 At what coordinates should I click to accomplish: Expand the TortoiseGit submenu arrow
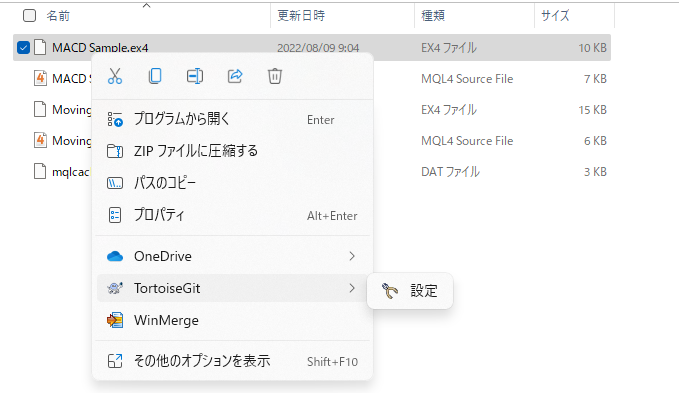[x=352, y=288]
